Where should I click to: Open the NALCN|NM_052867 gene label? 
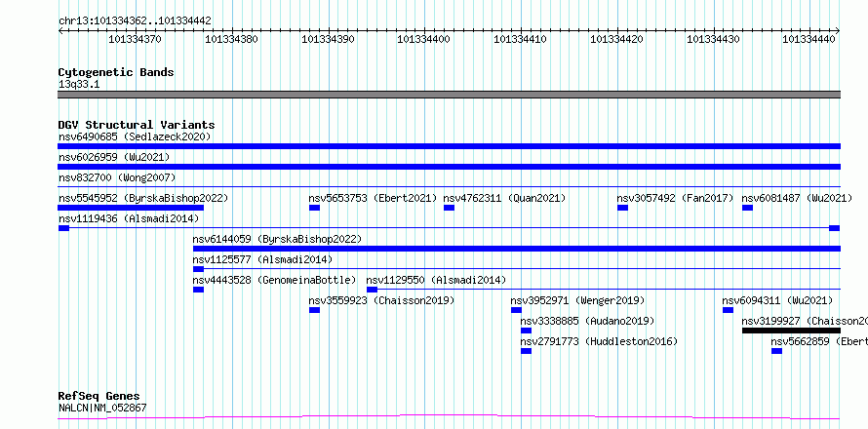102,409
